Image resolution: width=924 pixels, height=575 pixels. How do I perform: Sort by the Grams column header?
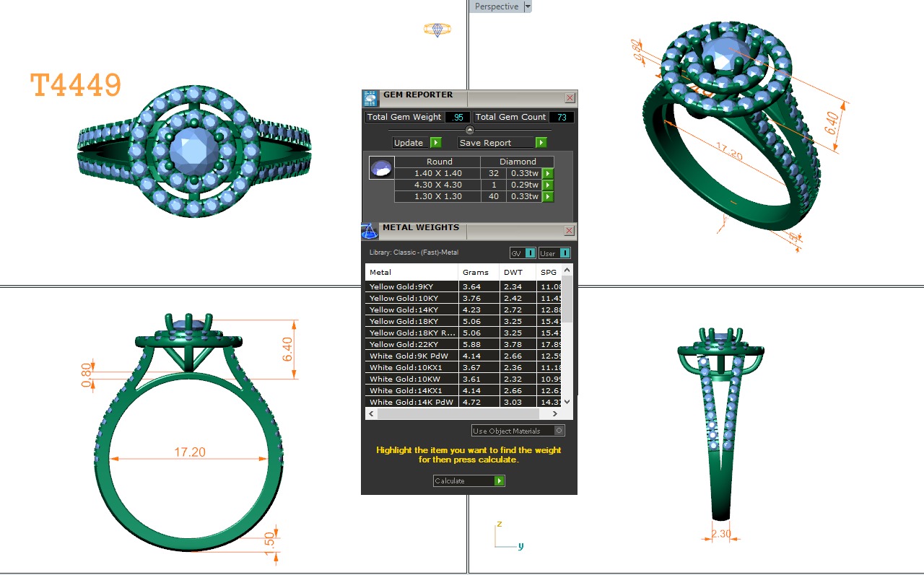point(476,273)
